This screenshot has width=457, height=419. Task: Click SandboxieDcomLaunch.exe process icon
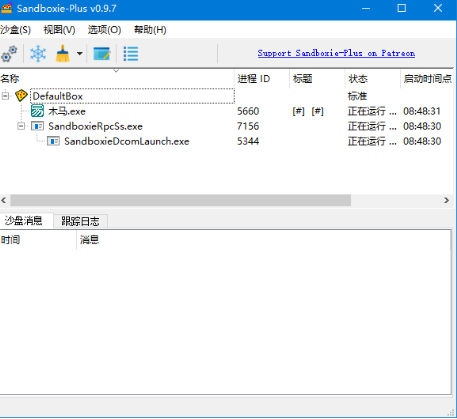coord(53,141)
